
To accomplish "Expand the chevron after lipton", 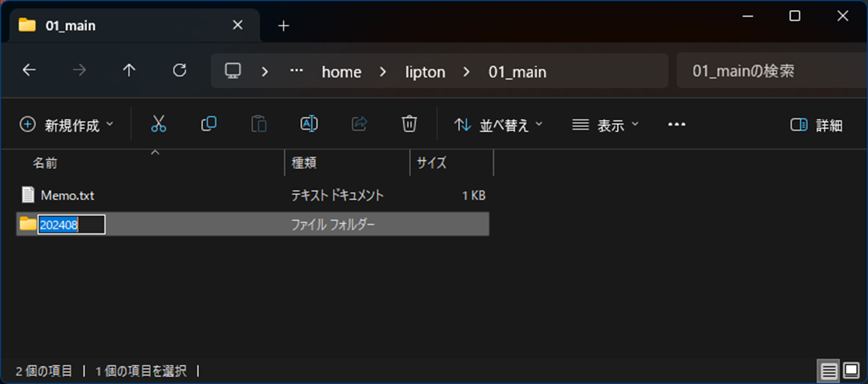I will 466,71.
